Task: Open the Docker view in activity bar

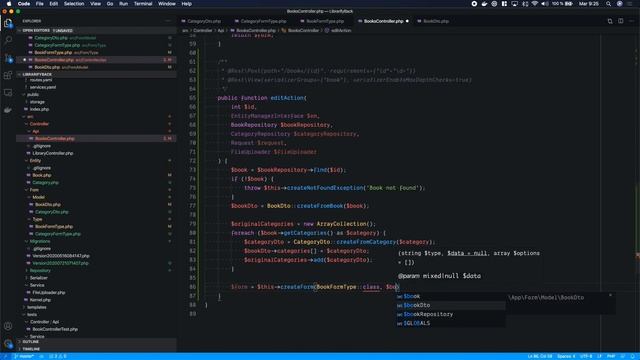Action: pyautogui.click(x=8, y=110)
